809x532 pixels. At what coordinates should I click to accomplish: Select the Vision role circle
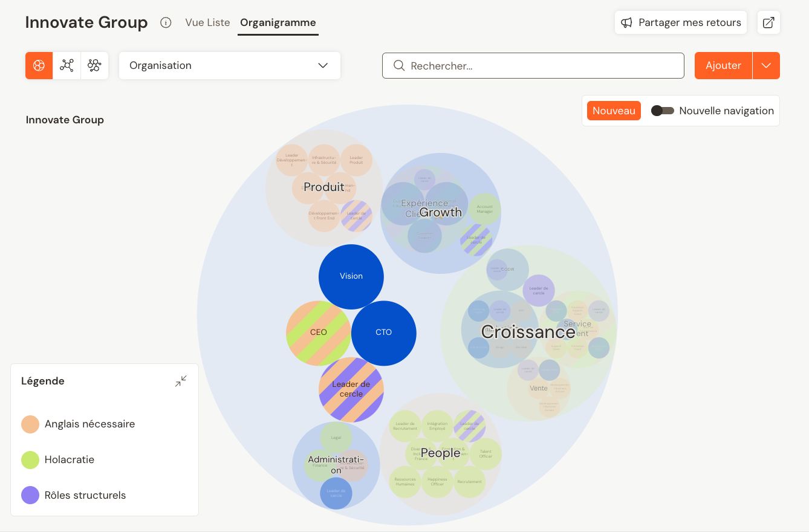click(x=351, y=276)
